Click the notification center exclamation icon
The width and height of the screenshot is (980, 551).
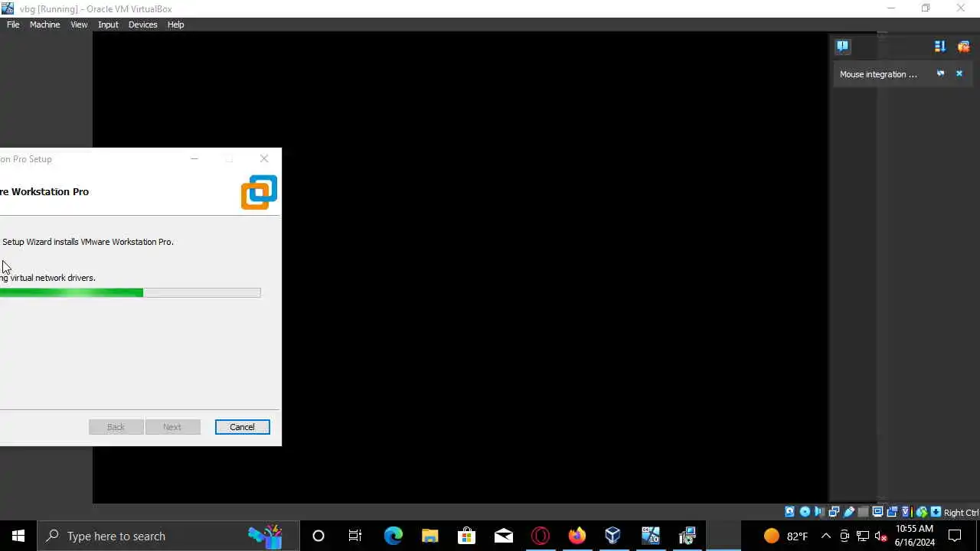[x=843, y=46]
